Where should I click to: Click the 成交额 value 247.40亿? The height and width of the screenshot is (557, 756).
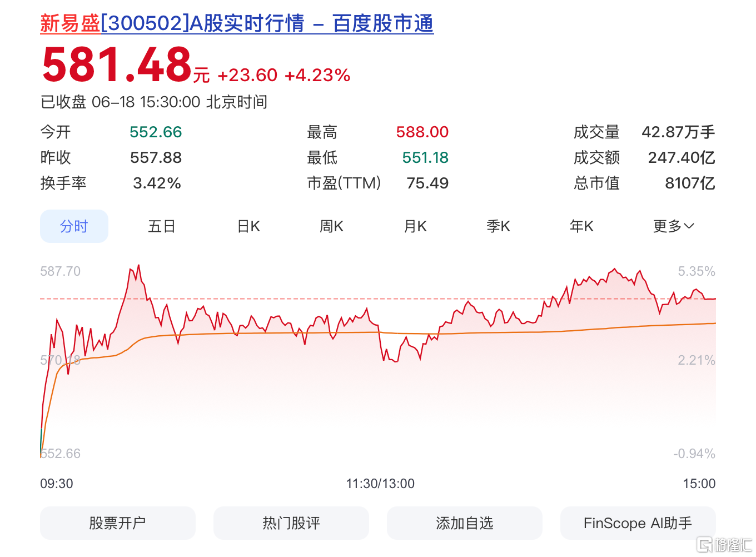point(682,158)
